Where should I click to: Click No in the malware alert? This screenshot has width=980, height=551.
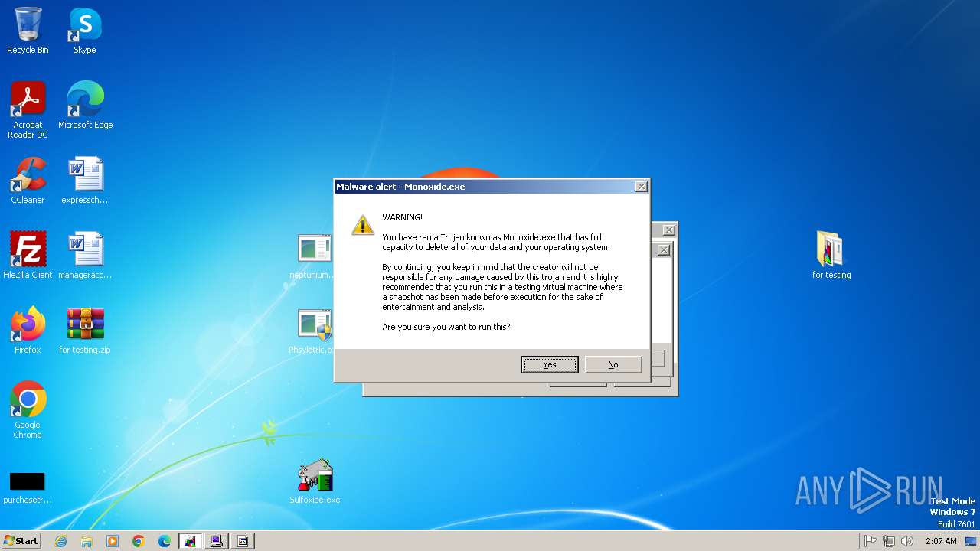613,364
